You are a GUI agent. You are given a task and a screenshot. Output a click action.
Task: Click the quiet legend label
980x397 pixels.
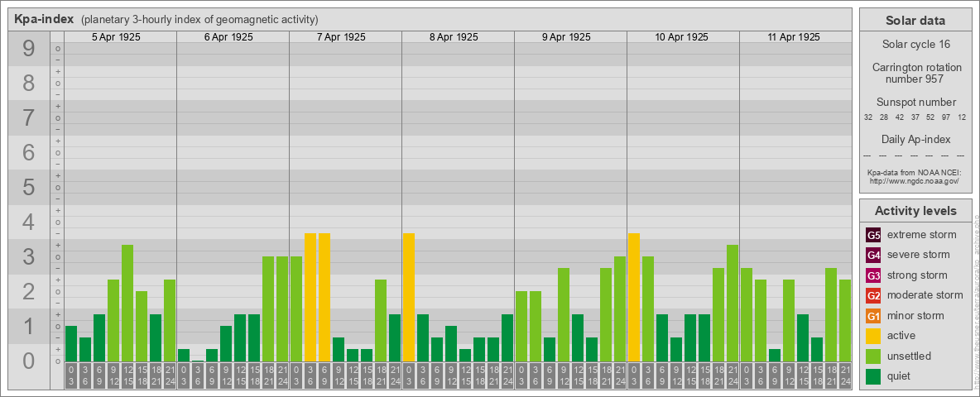coord(900,375)
